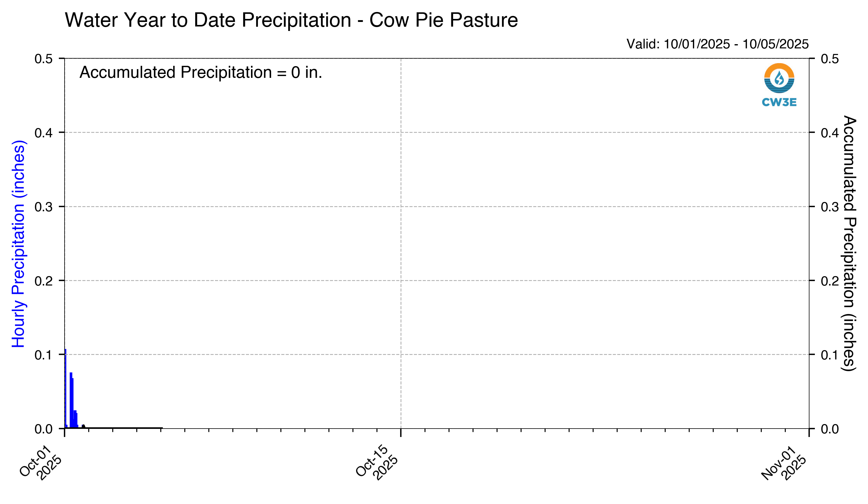This screenshot has height=504, width=868.
Task: Select the Oct-01 2025 date label
Action: pyautogui.click(x=41, y=462)
